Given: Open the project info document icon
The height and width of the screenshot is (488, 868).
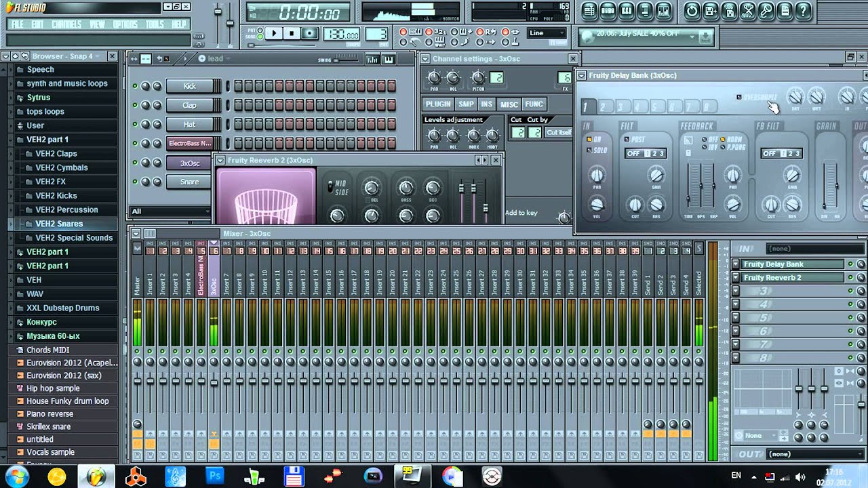Looking at the screenshot, I should 785,10.
